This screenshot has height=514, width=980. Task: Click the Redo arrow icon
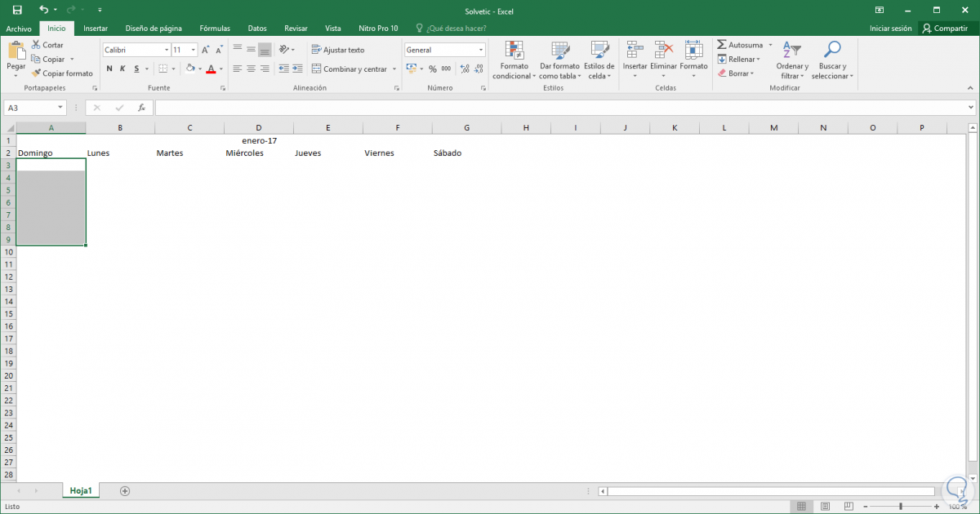pos(72,10)
